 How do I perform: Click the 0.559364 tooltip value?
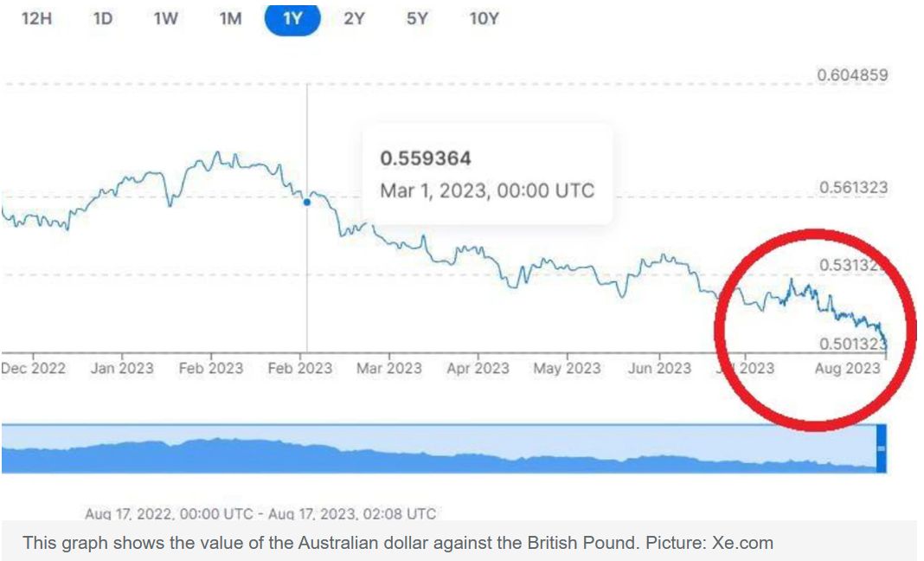[x=426, y=158]
